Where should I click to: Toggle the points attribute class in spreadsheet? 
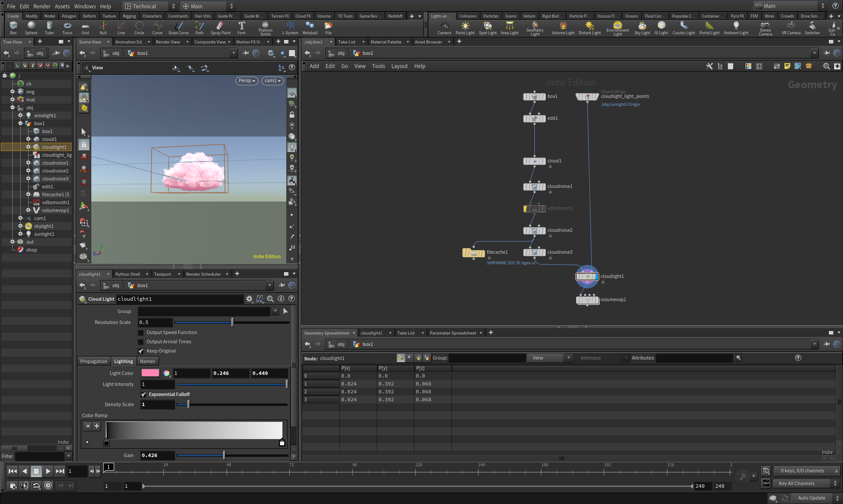coord(400,358)
